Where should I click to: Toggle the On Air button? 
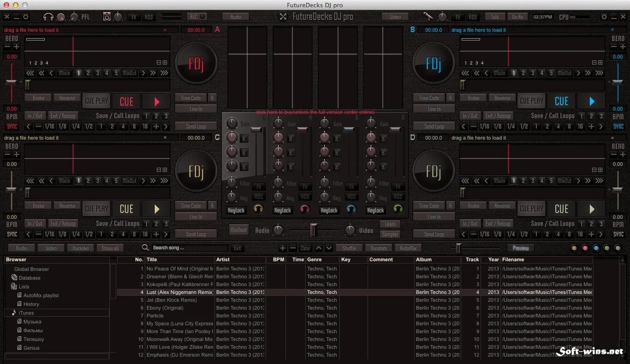[x=517, y=17]
